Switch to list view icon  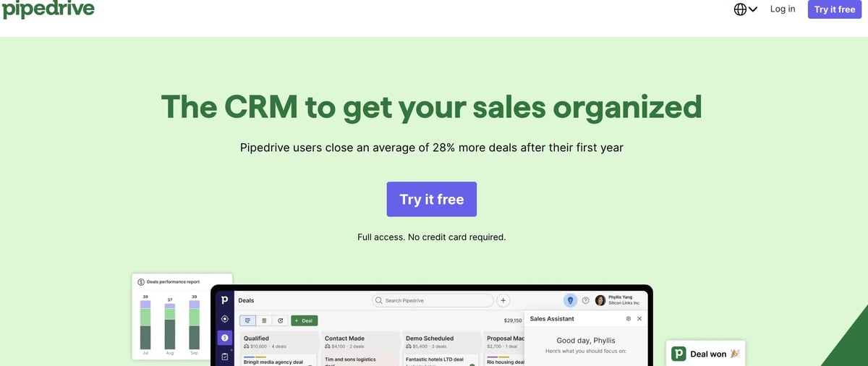[x=264, y=320]
